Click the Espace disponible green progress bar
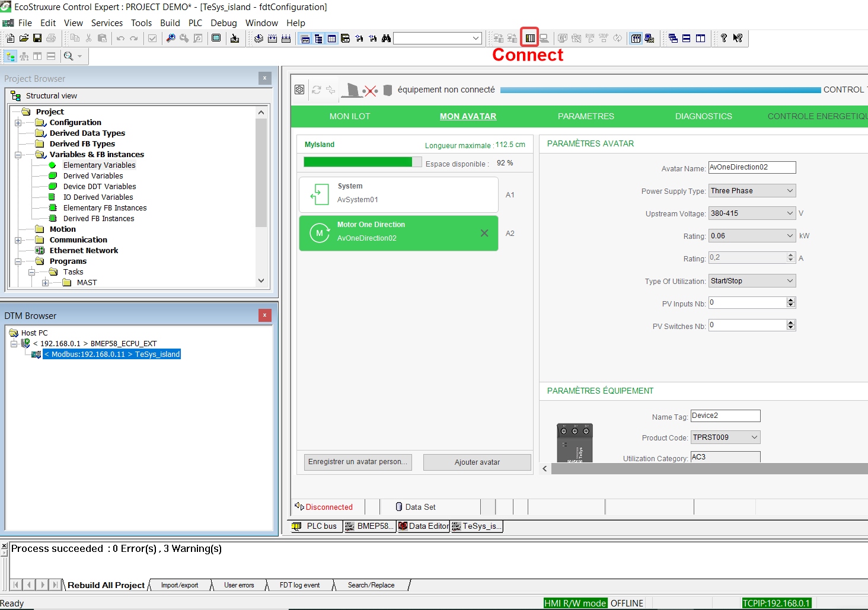 [363, 162]
